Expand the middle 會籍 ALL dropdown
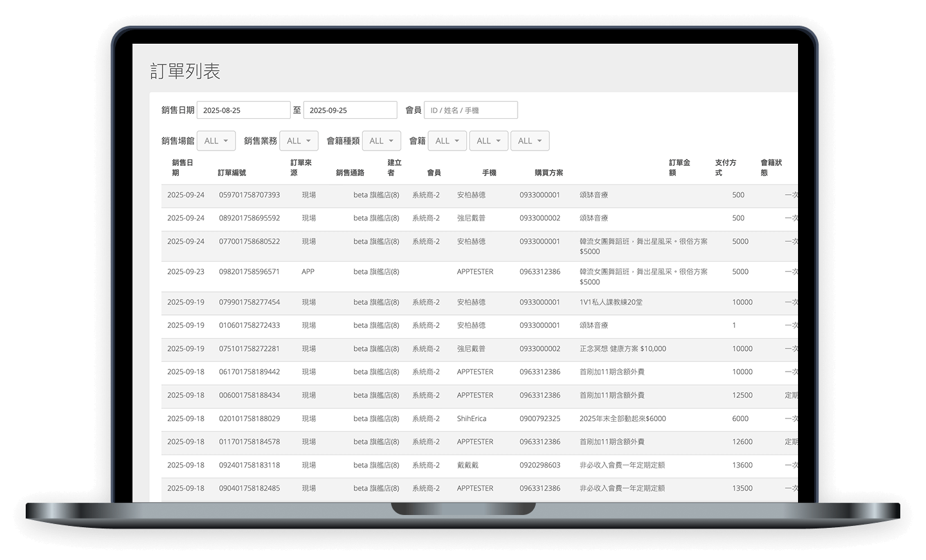This screenshot has width=926, height=560. pyautogui.click(x=489, y=140)
